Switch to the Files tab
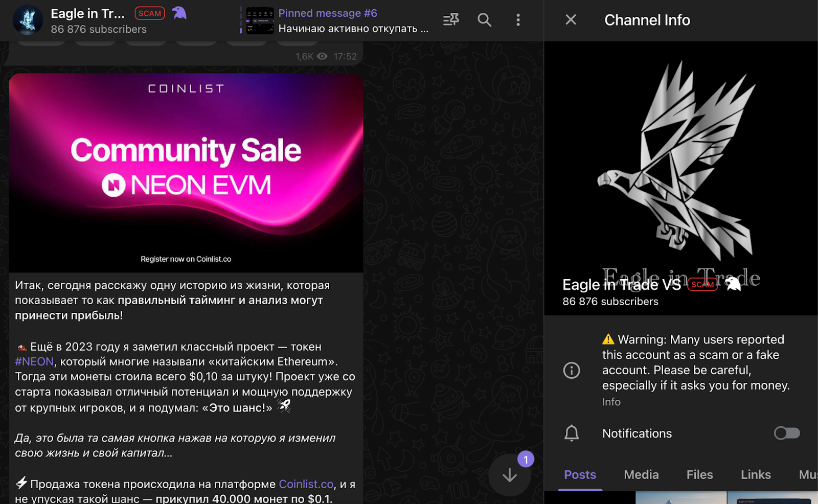This screenshot has height=504, width=818. coord(699,475)
